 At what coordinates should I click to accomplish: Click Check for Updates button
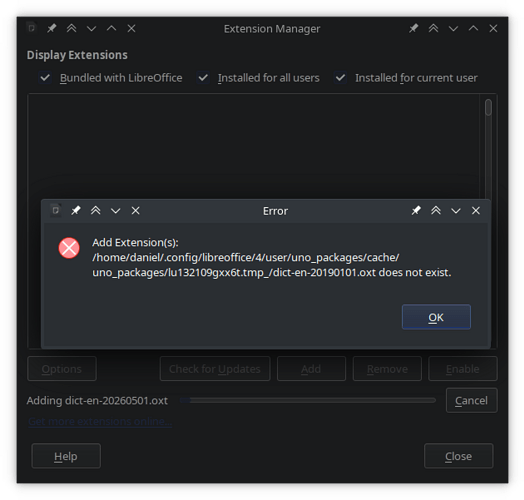click(215, 369)
